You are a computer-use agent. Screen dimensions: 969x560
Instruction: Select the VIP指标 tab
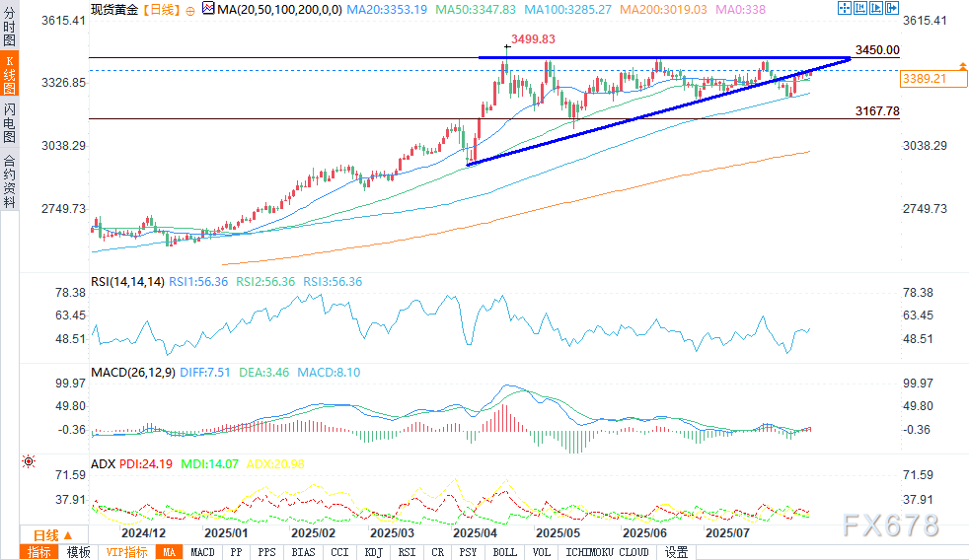click(x=126, y=552)
